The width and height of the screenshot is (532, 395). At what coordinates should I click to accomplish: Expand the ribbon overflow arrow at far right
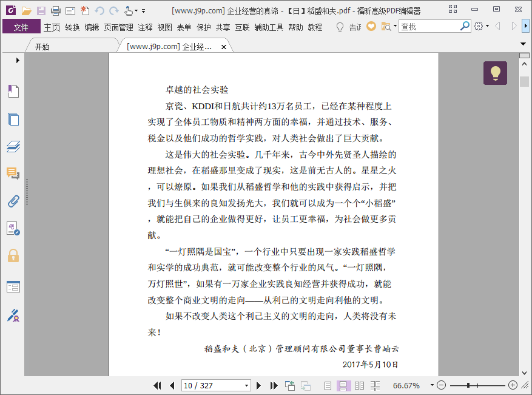click(x=525, y=26)
